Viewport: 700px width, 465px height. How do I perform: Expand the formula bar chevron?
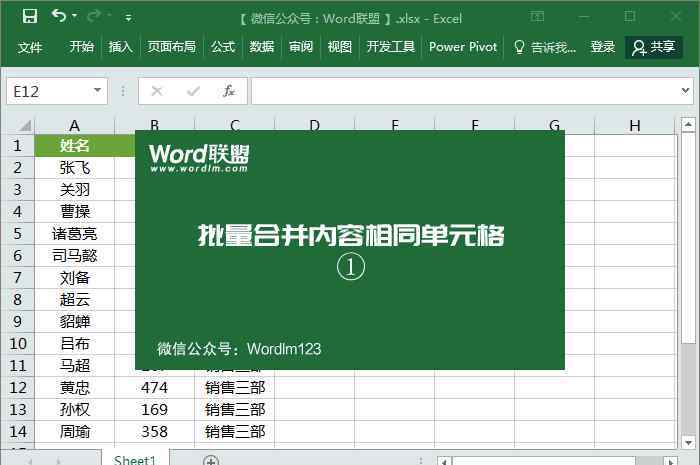pos(685,91)
